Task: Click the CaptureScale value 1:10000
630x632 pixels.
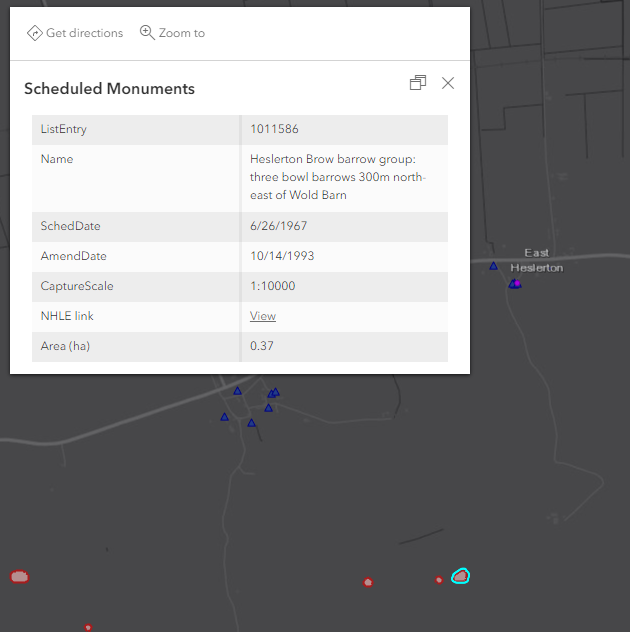Action: click(x=272, y=286)
